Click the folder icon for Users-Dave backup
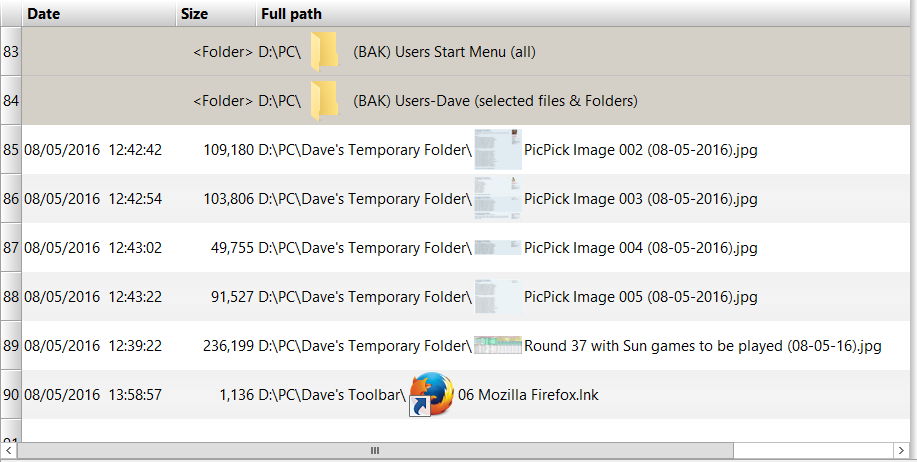Viewport: 917px width, 462px height. (x=324, y=101)
